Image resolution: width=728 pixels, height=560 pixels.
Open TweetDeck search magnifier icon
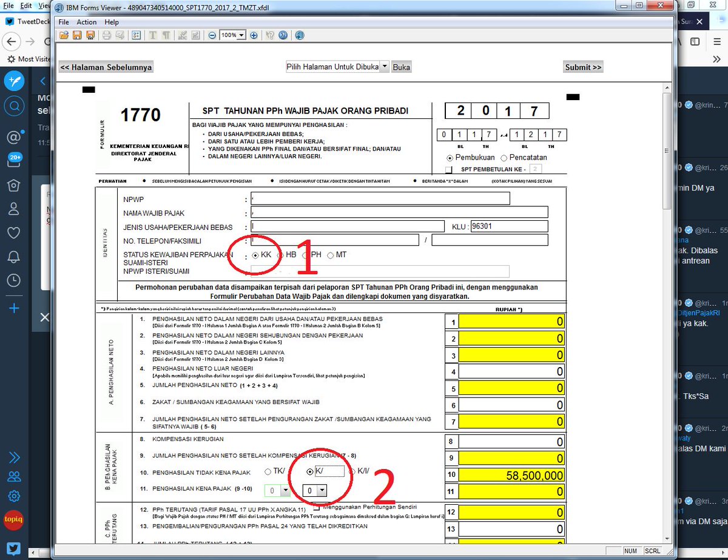[x=14, y=107]
